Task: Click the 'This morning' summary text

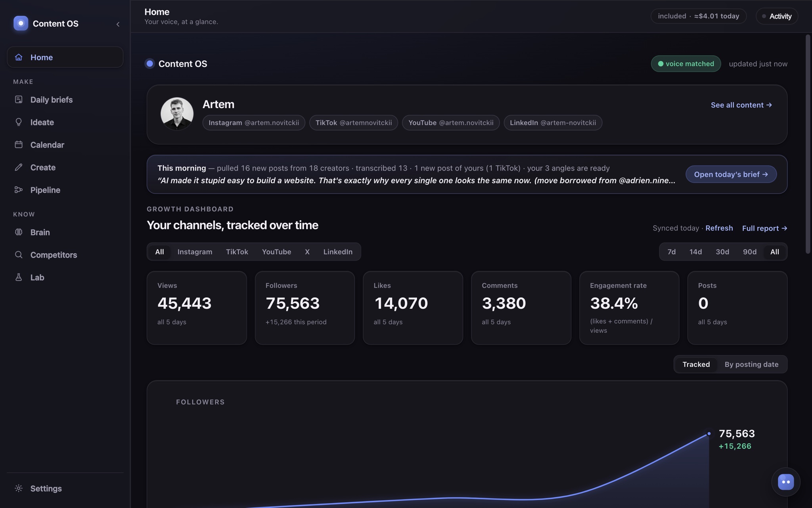Action: [182, 168]
